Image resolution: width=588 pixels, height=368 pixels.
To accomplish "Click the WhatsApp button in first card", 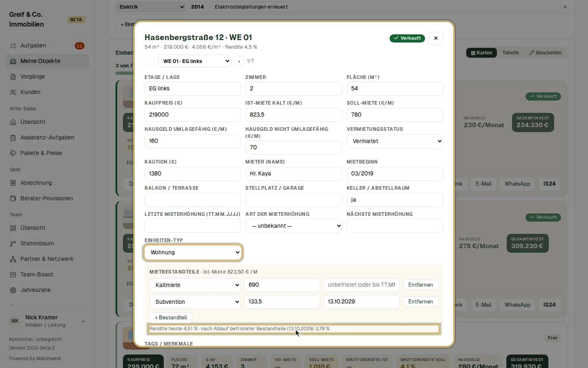I will pos(517,184).
